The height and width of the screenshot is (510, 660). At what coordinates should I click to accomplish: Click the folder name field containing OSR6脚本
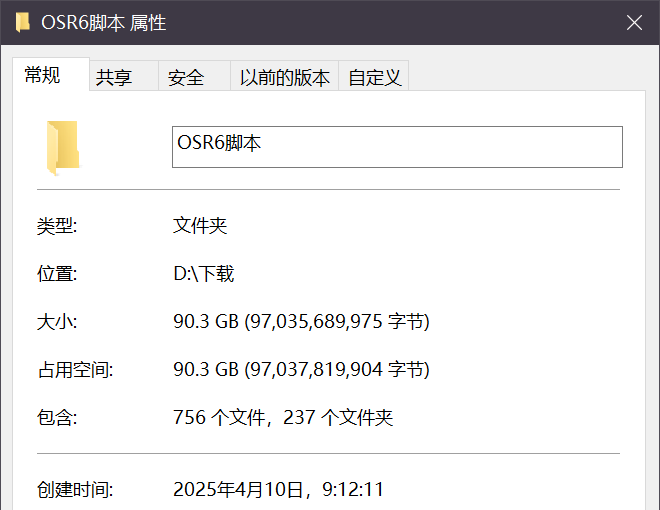397,147
